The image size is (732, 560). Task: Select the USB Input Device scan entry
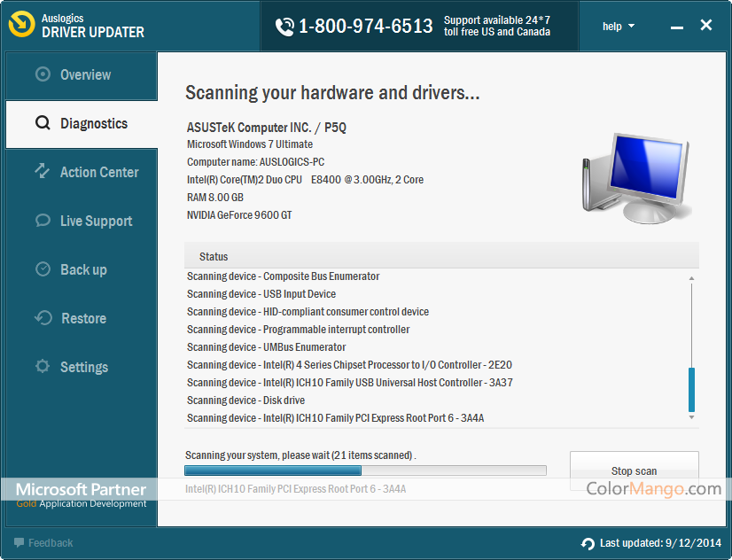(261, 294)
